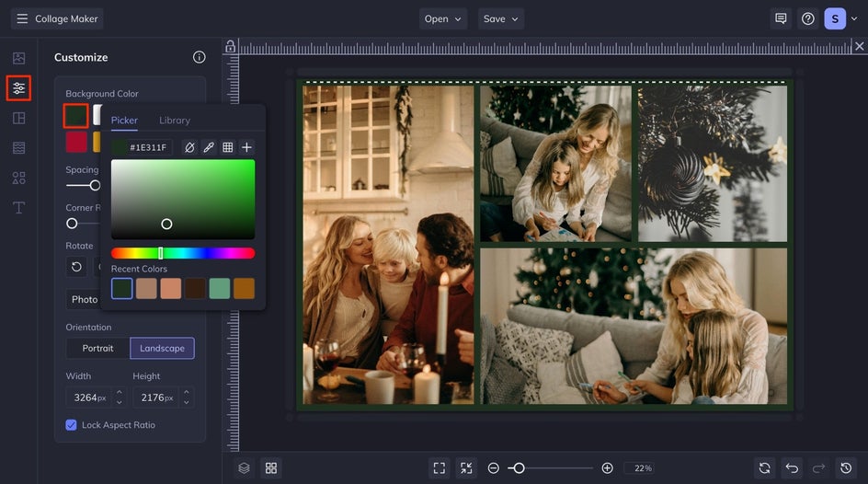Increase width with the up stepper arrow
The image size is (868, 484).
click(119, 392)
